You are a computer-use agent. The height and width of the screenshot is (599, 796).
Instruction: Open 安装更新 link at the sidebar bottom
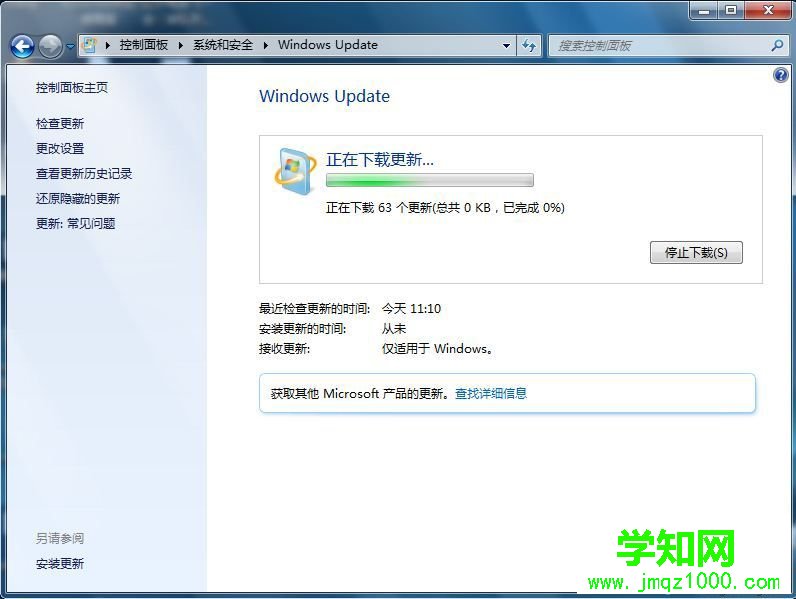click(60, 563)
